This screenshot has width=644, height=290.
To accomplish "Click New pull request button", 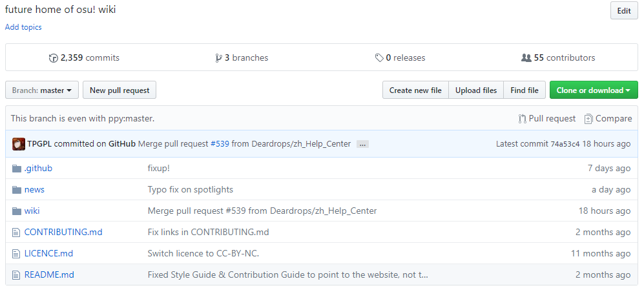I will [x=119, y=90].
